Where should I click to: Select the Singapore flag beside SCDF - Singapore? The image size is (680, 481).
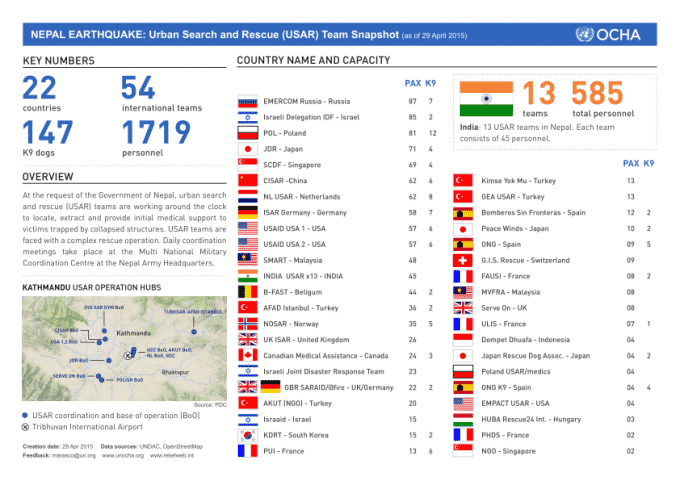248,165
